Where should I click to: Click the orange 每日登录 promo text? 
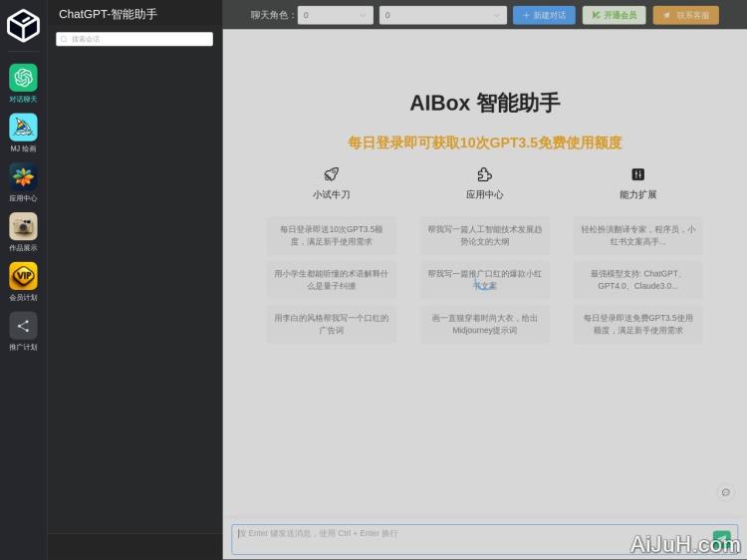point(484,142)
